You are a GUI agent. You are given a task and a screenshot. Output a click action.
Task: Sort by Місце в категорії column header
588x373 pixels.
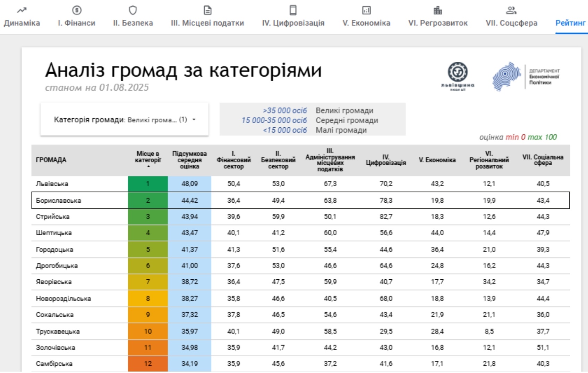148,157
